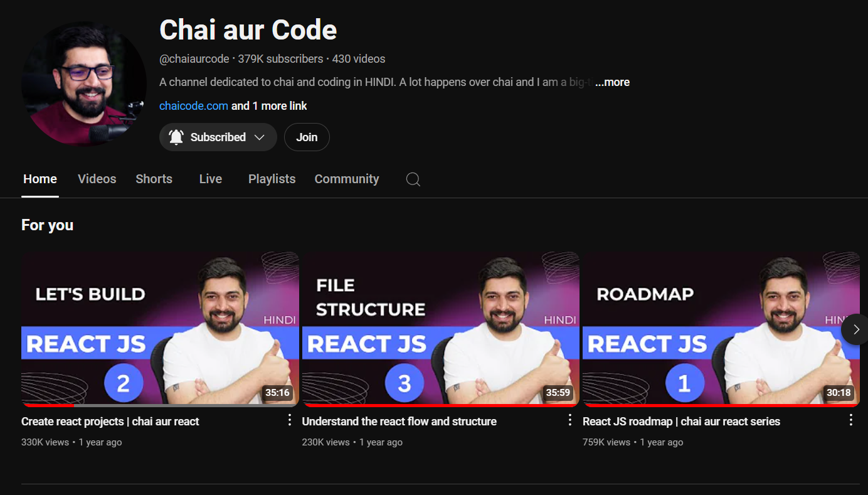The image size is (868, 495).
Task: Click 'and 1 more link' text
Action: (x=269, y=106)
